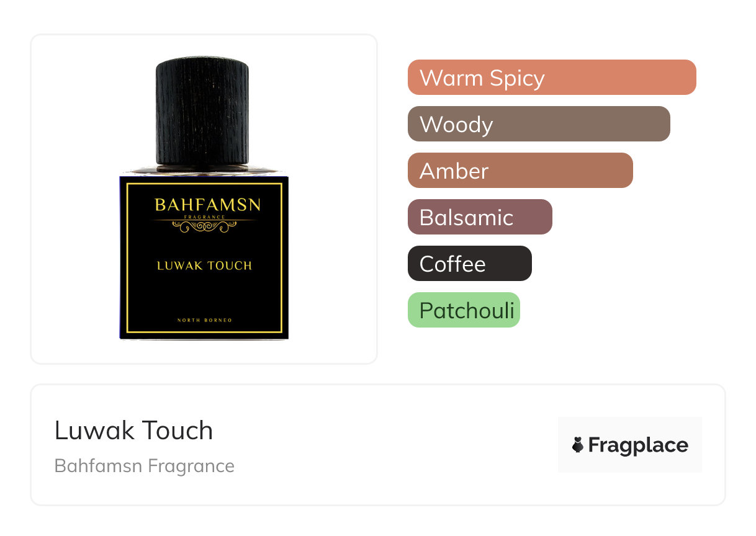Click the Warm Spicy accord bar
Viewport: 756px width, 536px height.
552,78
